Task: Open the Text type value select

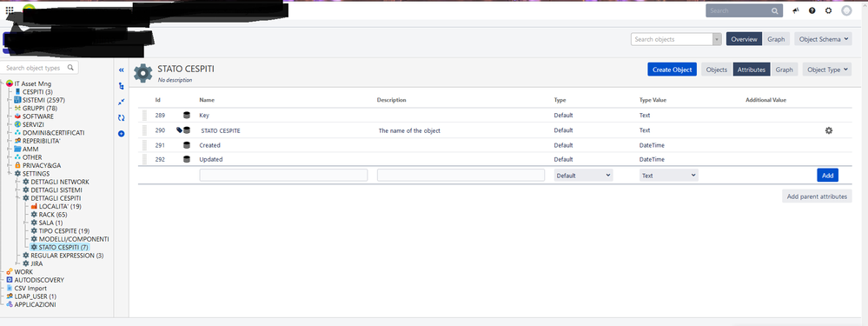Action: [x=669, y=175]
